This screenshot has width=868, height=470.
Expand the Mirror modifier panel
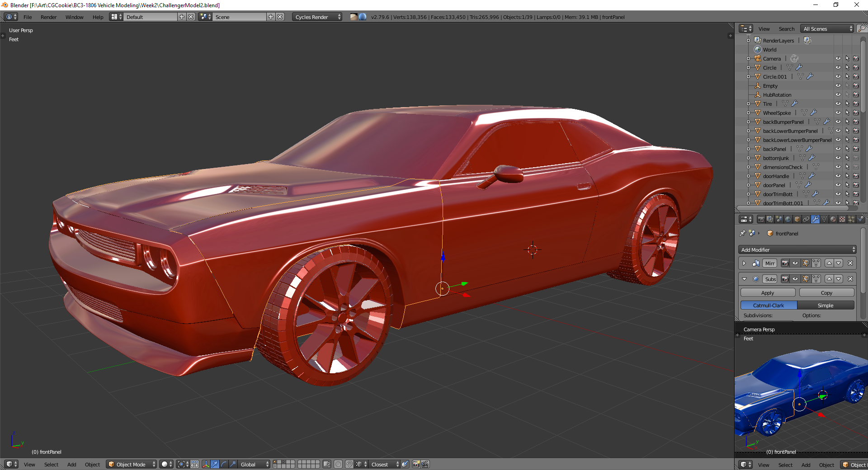tap(744, 263)
